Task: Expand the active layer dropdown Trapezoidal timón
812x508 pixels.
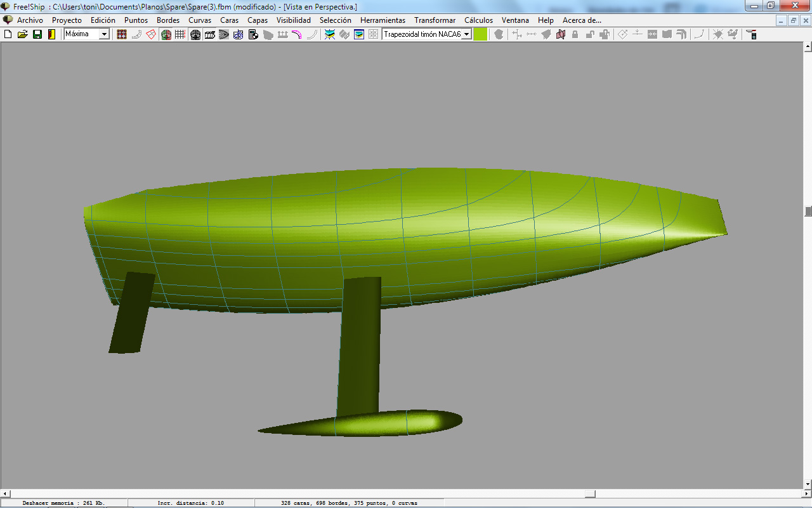Action: tap(466, 34)
